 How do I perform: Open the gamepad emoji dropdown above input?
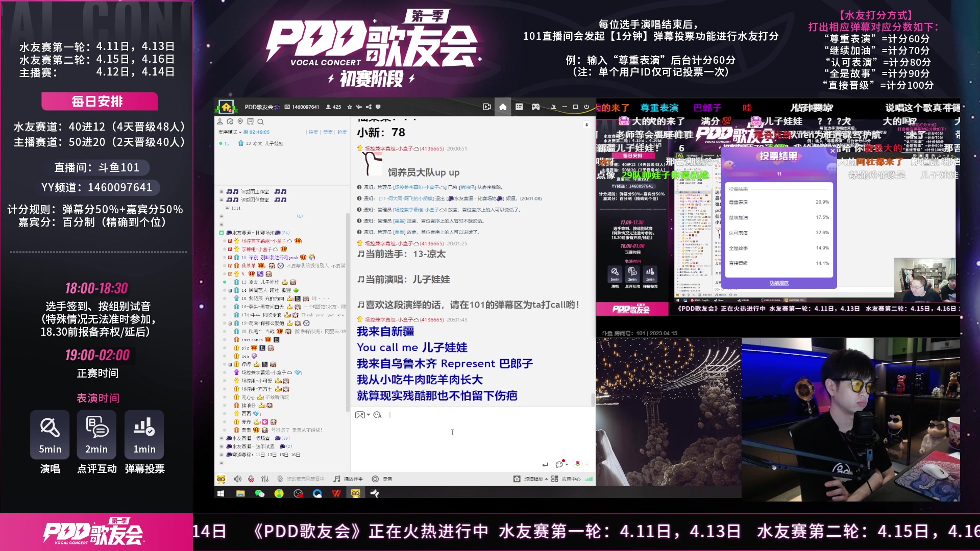click(362, 415)
